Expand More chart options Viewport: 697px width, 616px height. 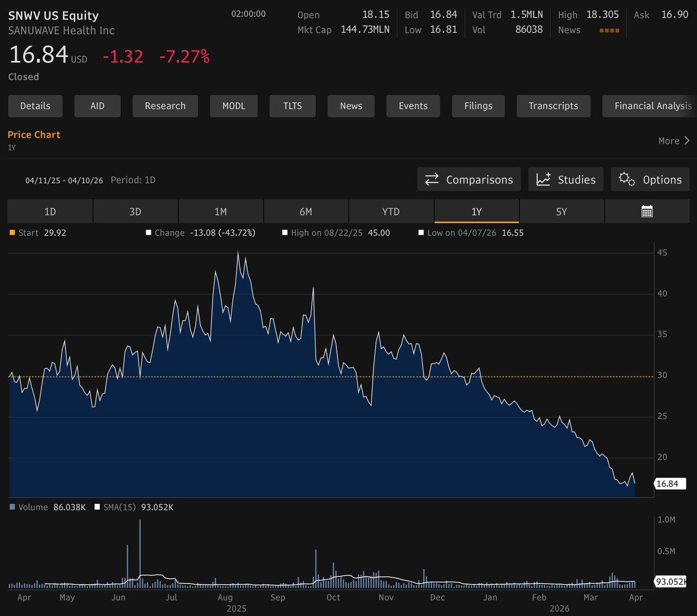pos(673,141)
